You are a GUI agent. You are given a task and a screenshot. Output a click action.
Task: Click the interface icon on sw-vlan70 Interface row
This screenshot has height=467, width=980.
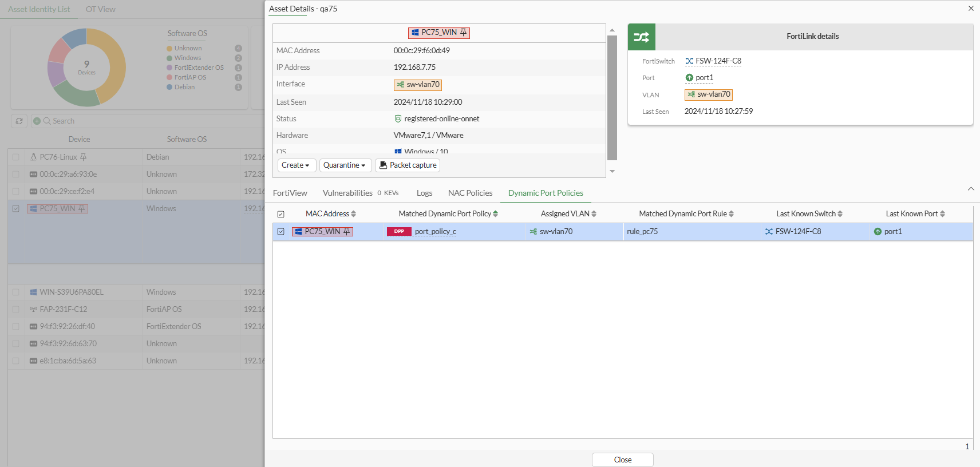401,85
